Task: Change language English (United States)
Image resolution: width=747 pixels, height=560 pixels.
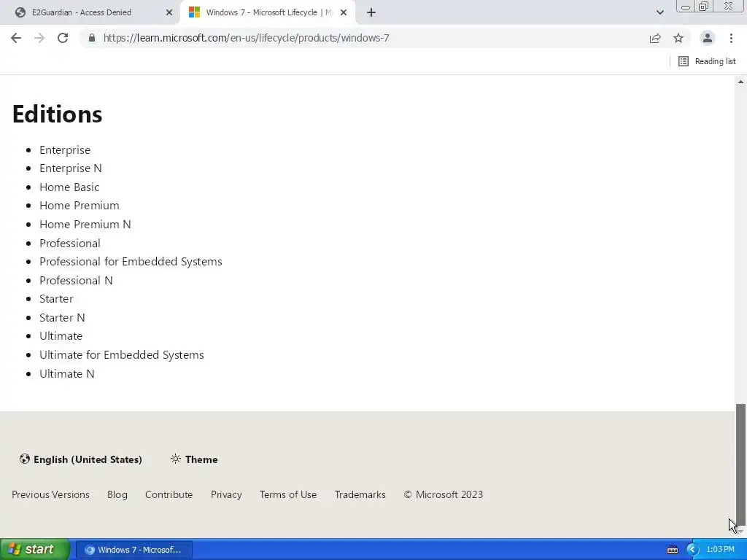Action: coord(80,459)
